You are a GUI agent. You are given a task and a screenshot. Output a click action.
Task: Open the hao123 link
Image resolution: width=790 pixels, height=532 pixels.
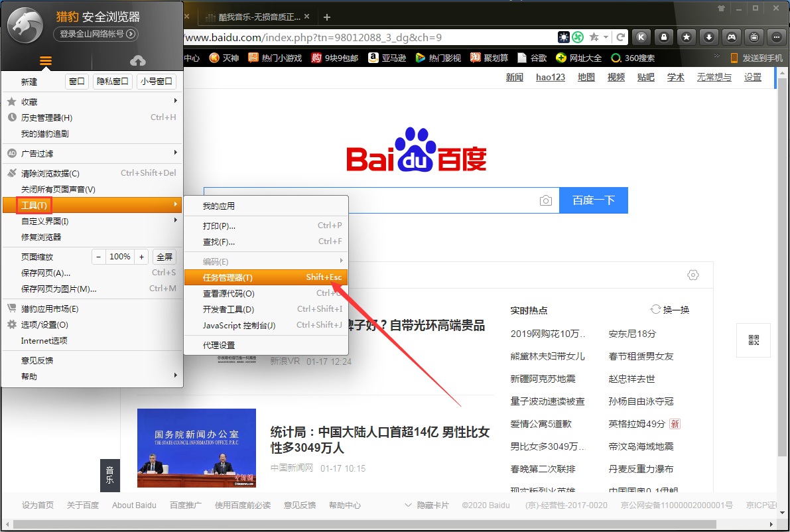click(x=550, y=77)
